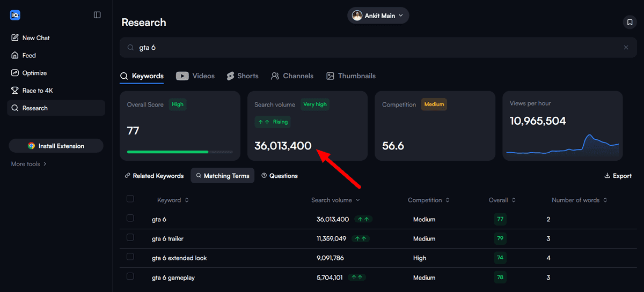
Task: Click rising arrows icon in gta 6 gameplay row
Action: (x=357, y=277)
